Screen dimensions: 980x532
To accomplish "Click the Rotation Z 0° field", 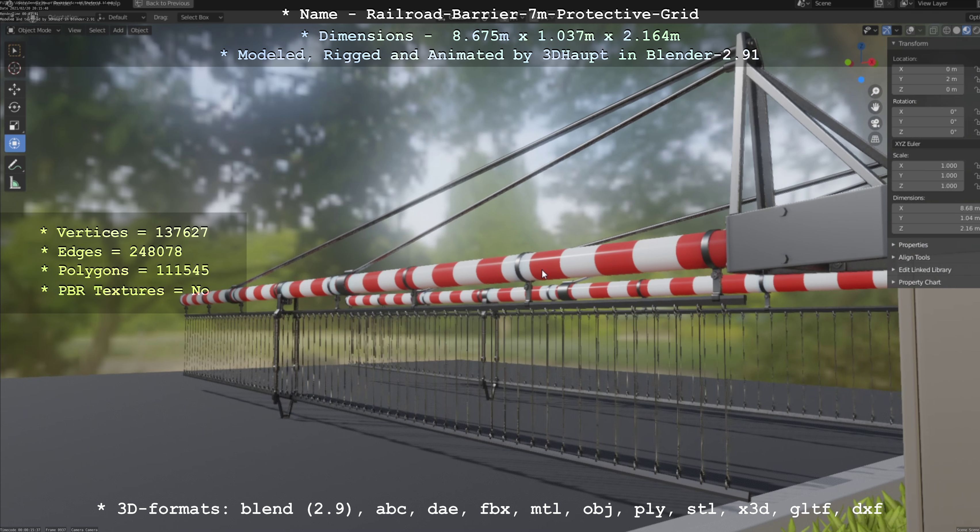I will (928, 132).
